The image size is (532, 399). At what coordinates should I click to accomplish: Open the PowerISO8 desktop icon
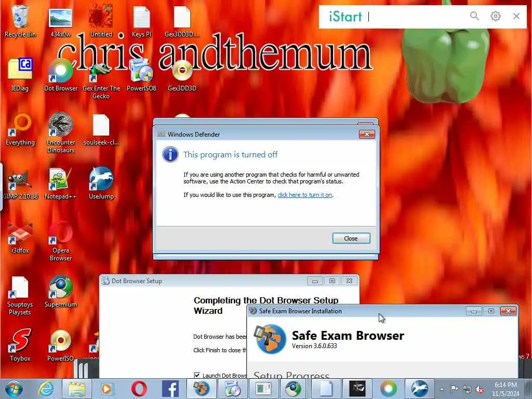coord(141,75)
